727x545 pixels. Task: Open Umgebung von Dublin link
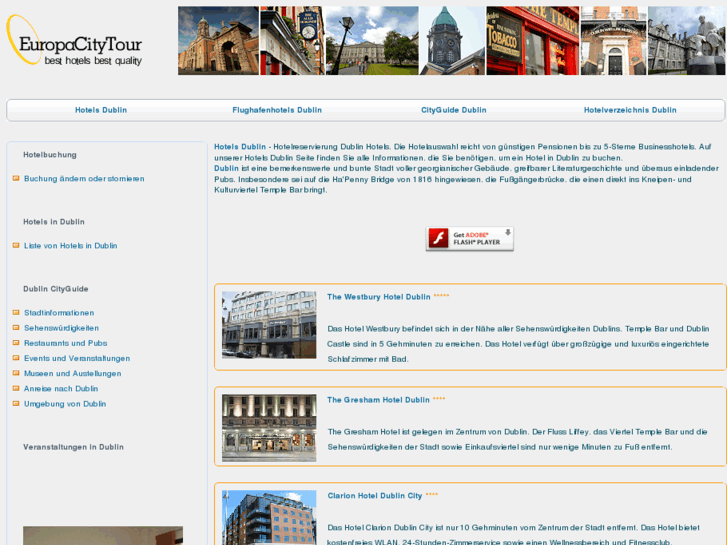(x=65, y=404)
